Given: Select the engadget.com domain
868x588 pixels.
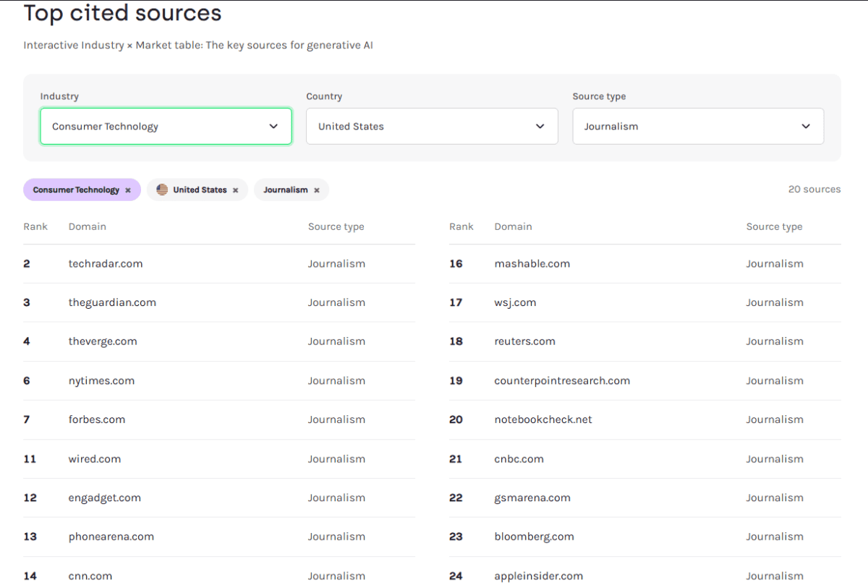Looking at the screenshot, I should [x=105, y=498].
